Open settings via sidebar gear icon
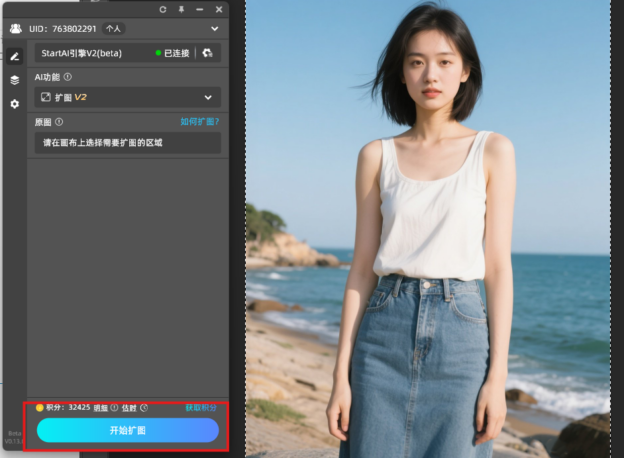Screen dimensions: 624x458 (14, 104)
